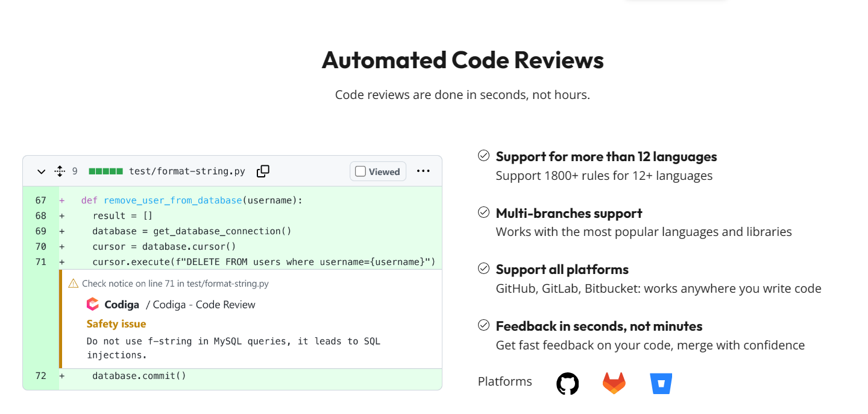The image size is (868, 414).
Task: Click the Bitbucket bucket icon
Action: 661,383
